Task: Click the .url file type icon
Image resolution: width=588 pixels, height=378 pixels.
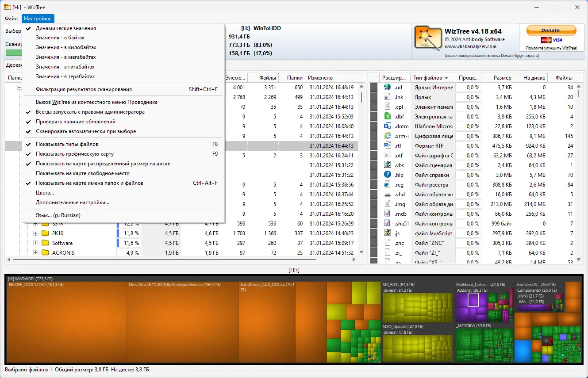Action: [x=387, y=88]
